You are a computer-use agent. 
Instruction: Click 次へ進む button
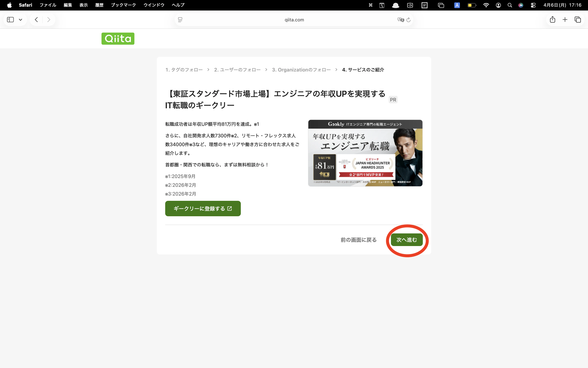tap(407, 240)
